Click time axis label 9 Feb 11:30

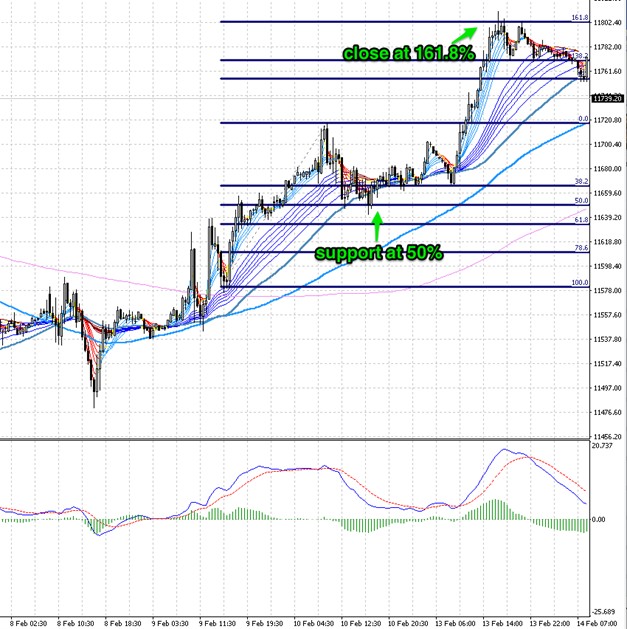click(217, 624)
